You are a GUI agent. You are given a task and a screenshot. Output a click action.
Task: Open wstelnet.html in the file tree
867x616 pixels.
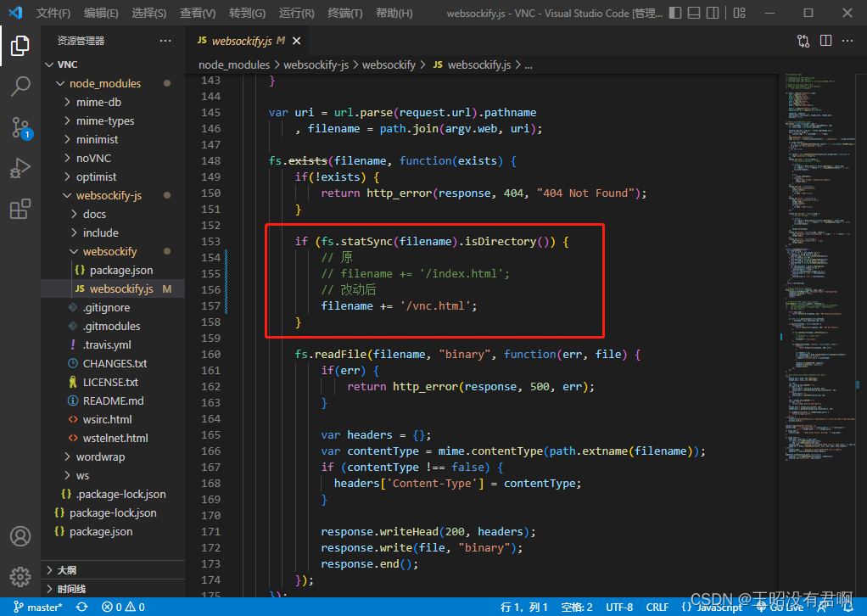tap(113, 438)
